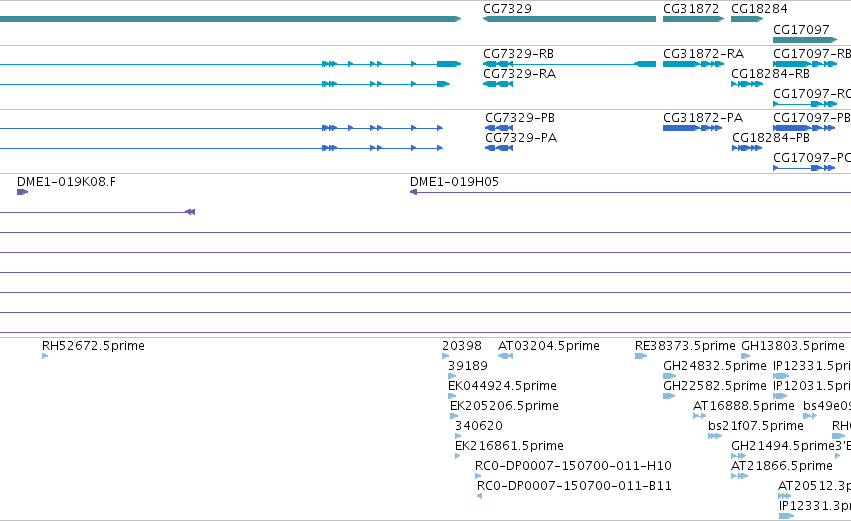The image size is (851, 521).
Task: Select the DME1-019K08.F clone end feature
Action: [22, 192]
